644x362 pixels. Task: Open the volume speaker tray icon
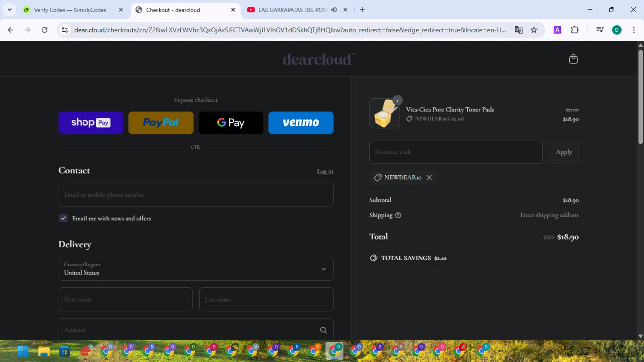point(597,351)
